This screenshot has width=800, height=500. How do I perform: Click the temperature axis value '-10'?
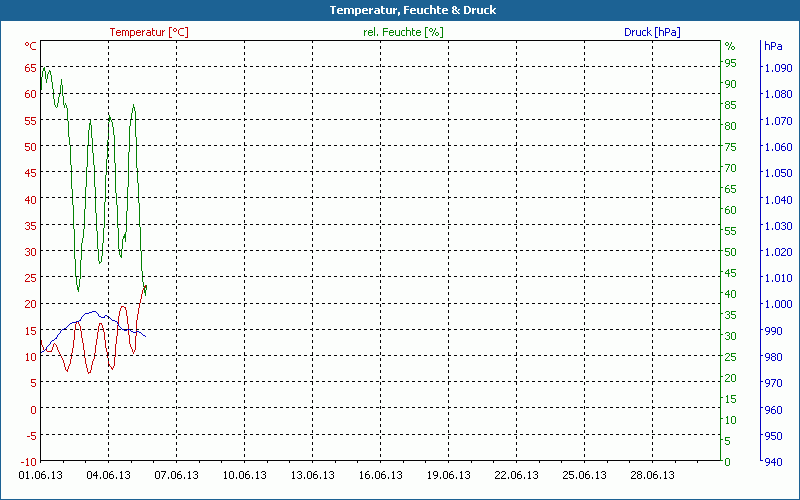(x=29, y=462)
